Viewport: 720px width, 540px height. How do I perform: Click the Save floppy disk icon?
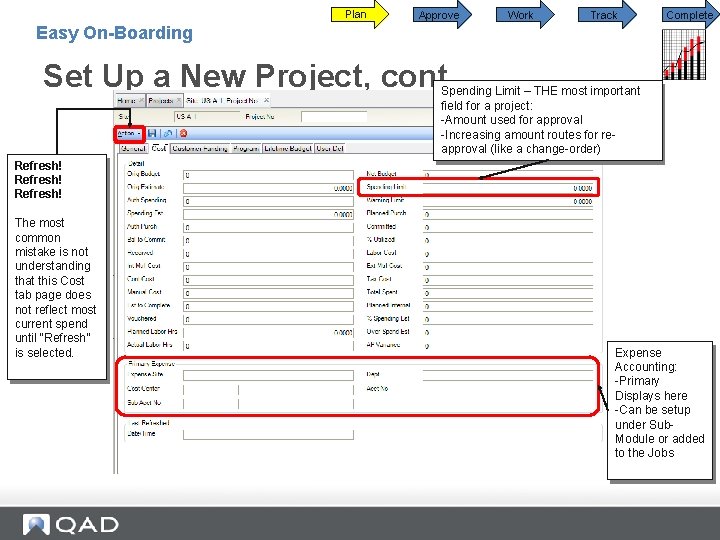click(152, 134)
